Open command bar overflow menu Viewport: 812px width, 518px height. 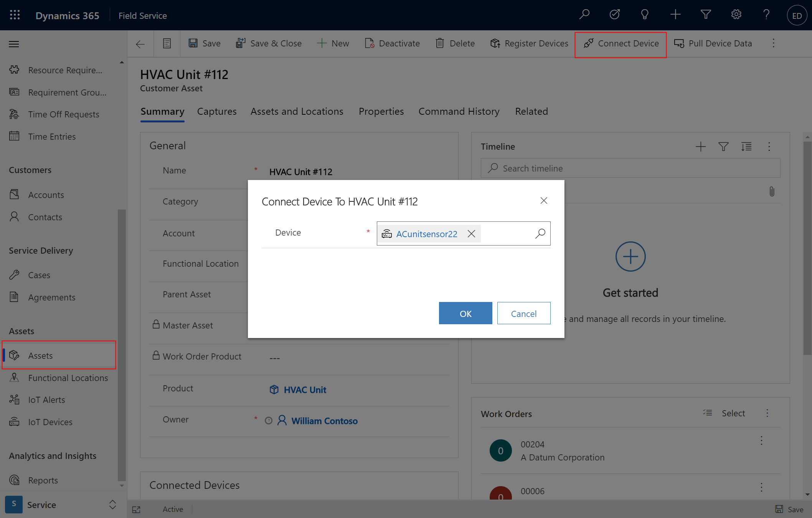click(774, 43)
